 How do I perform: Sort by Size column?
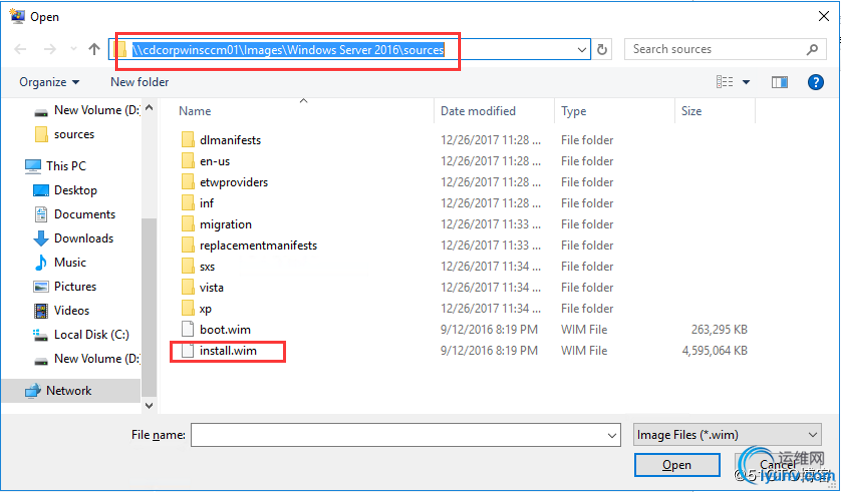click(x=691, y=111)
